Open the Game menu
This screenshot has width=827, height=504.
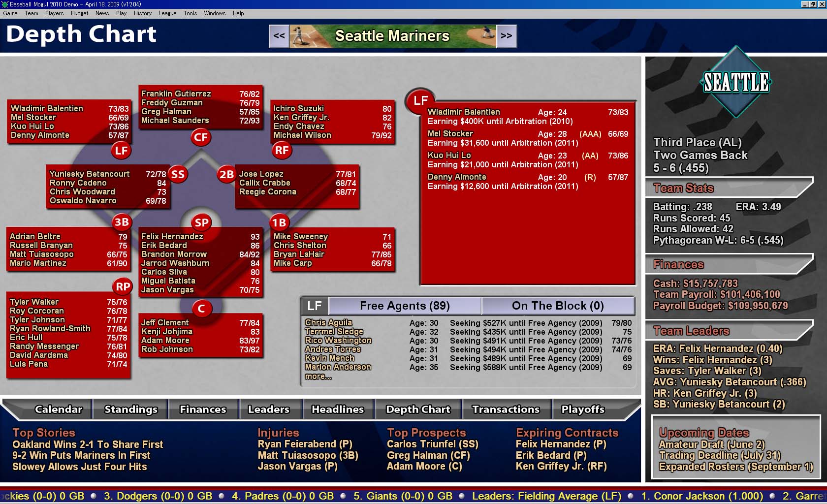[10, 13]
